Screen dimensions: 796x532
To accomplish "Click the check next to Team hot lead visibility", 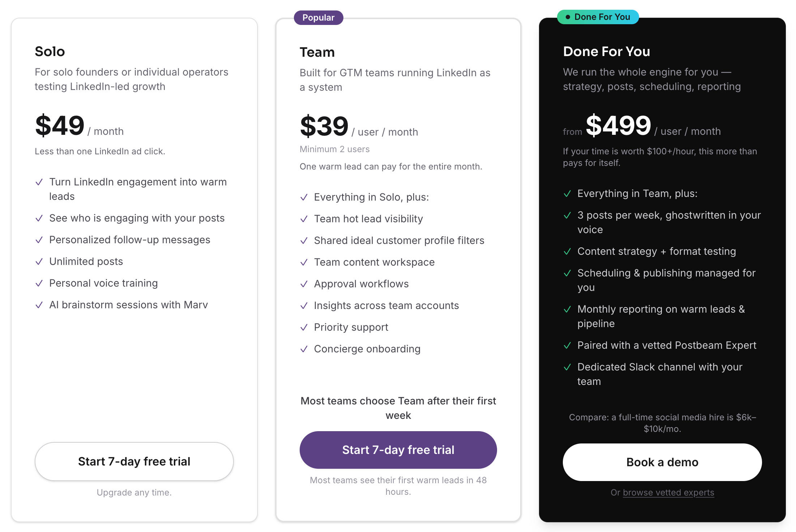I will click(304, 219).
